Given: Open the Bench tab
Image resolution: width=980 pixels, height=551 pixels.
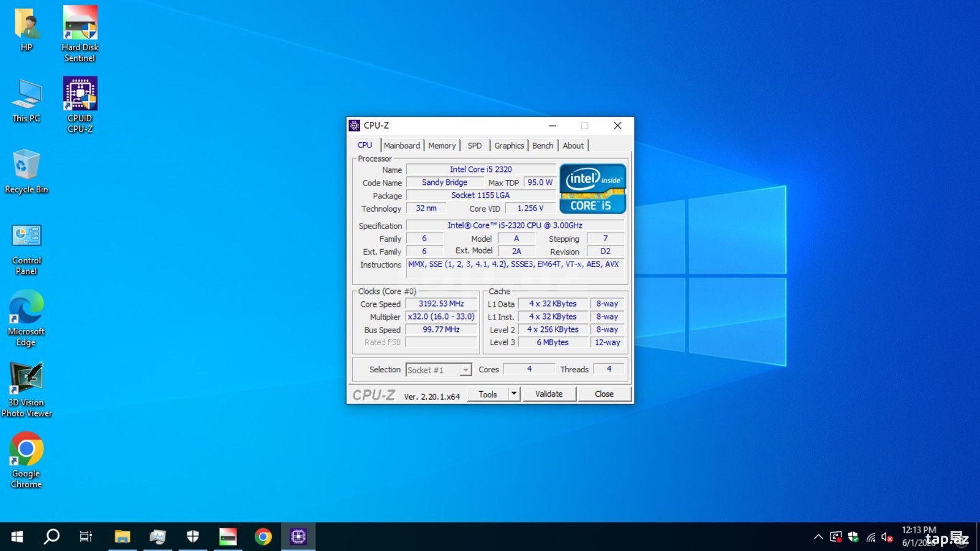Looking at the screenshot, I should [x=543, y=146].
